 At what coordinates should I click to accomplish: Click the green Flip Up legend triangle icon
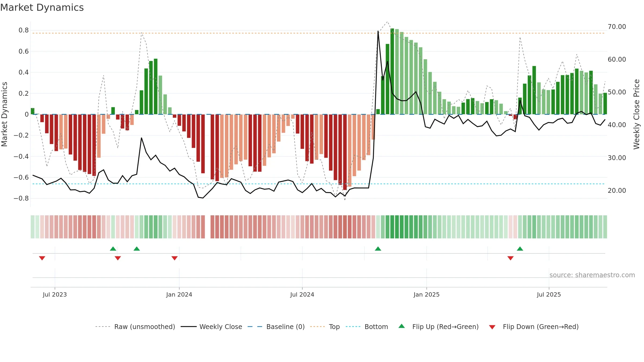coord(402,326)
